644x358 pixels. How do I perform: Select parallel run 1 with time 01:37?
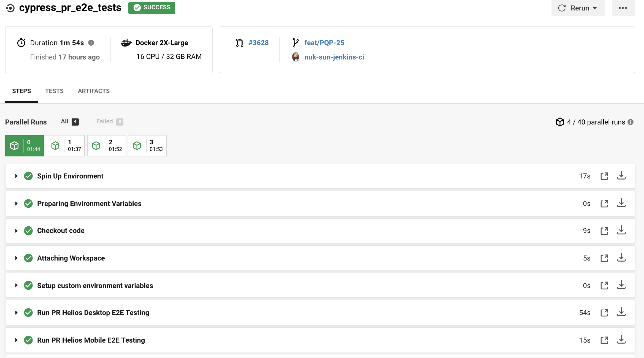[x=66, y=146]
